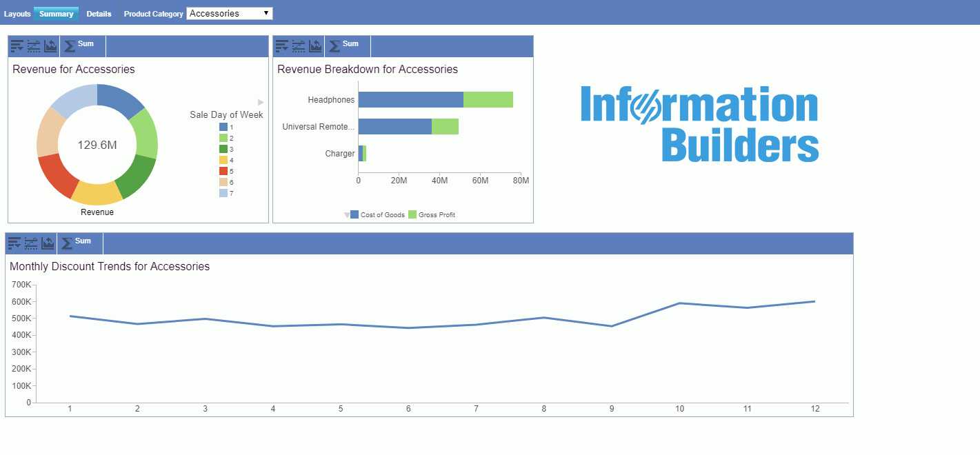Click Information Builders logo

point(699,124)
